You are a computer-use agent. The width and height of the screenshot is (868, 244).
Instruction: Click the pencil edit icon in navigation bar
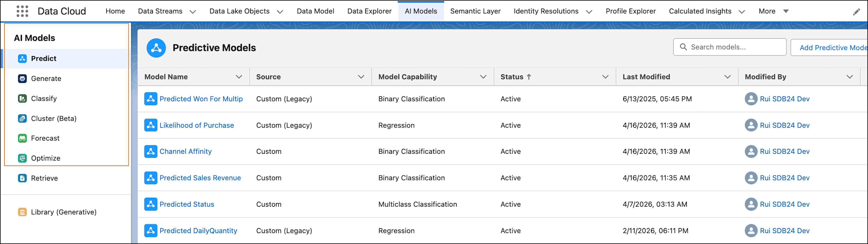pos(856,12)
